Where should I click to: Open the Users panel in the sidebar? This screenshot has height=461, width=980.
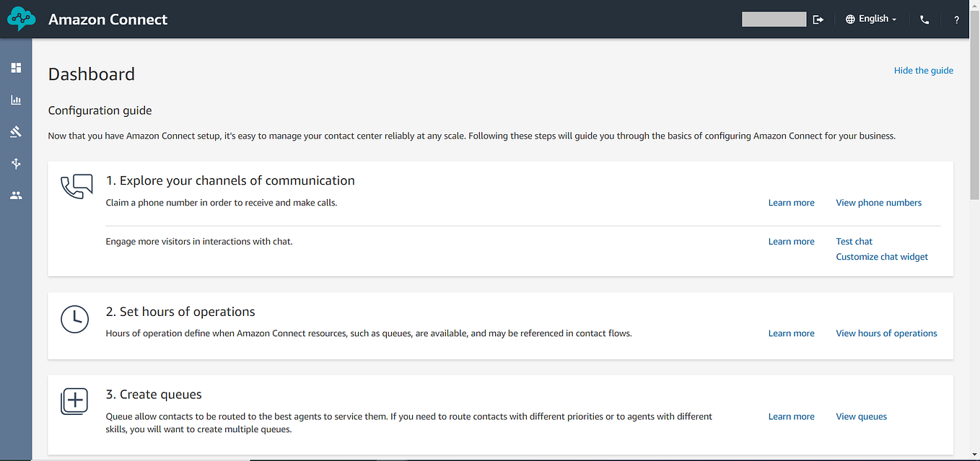16,195
